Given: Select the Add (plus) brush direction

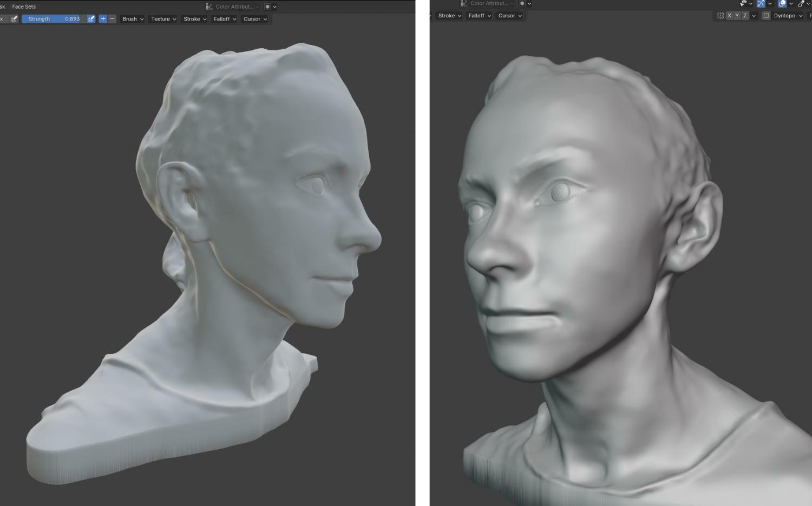Looking at the screenshot, I should click(103, 19).
